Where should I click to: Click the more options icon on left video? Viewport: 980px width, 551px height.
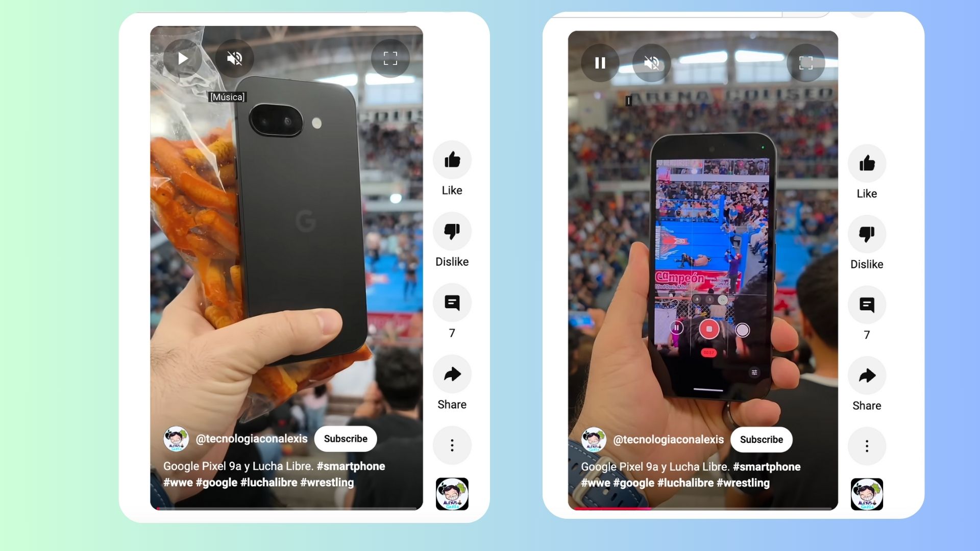(x=451, y=445)
